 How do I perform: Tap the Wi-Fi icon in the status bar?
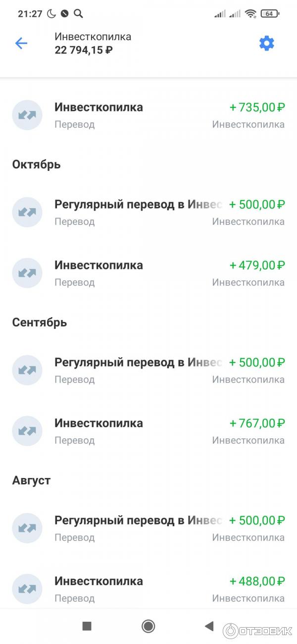click(251, 13)
